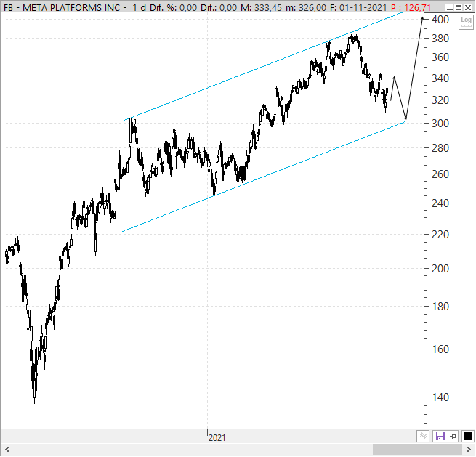Click the 260 price axis label

(440, 174)
